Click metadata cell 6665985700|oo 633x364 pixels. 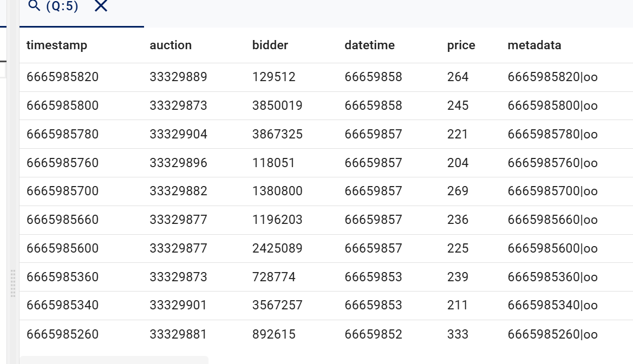[552, 191]
